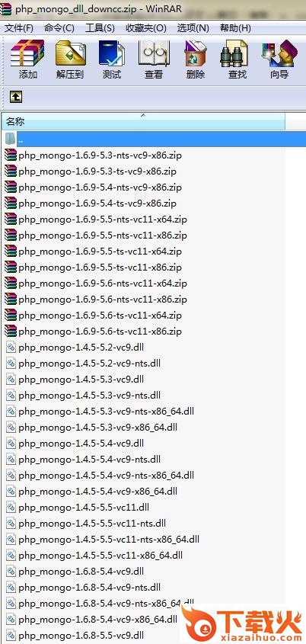Open the File (文件) menu

tap(19, 28)
